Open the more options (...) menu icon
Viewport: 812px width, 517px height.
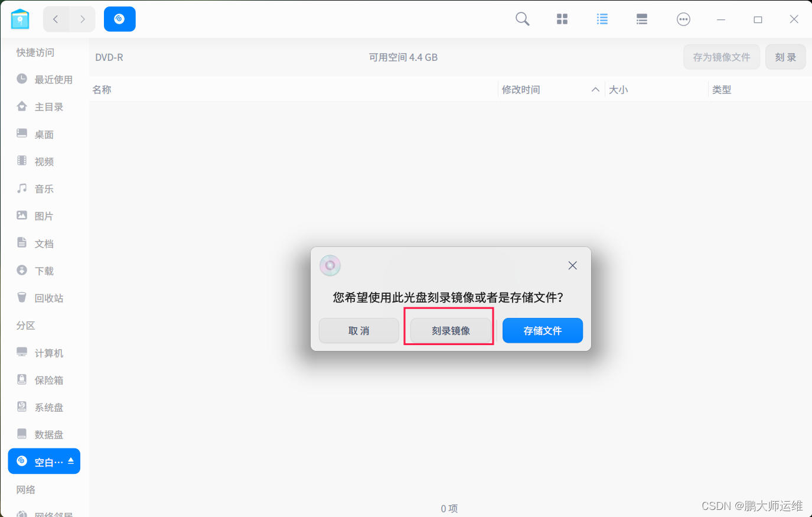683,18
